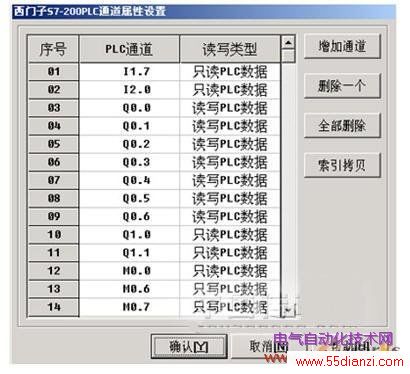Select row number 07
Viewport: 410px width, 374px height.
(x=54, y=180)
